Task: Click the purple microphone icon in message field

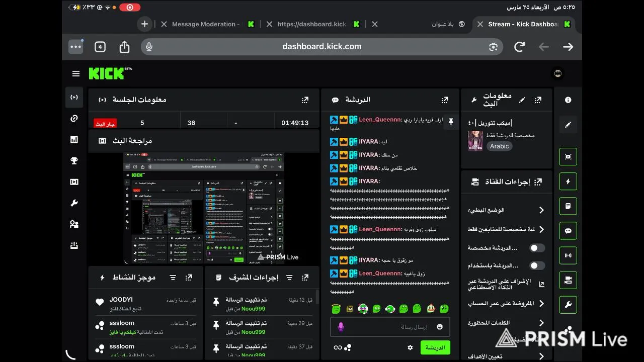Action: click(x=341, y=327)
